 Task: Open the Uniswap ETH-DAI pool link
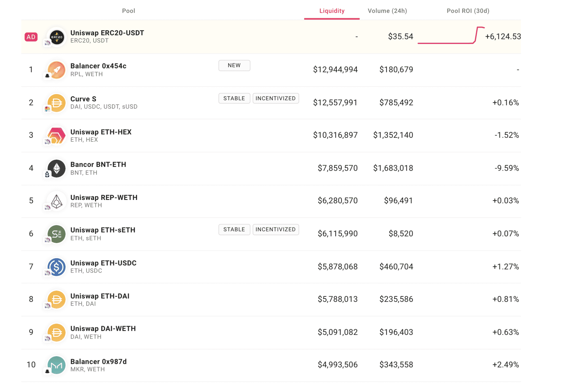[x=100, y=296]
